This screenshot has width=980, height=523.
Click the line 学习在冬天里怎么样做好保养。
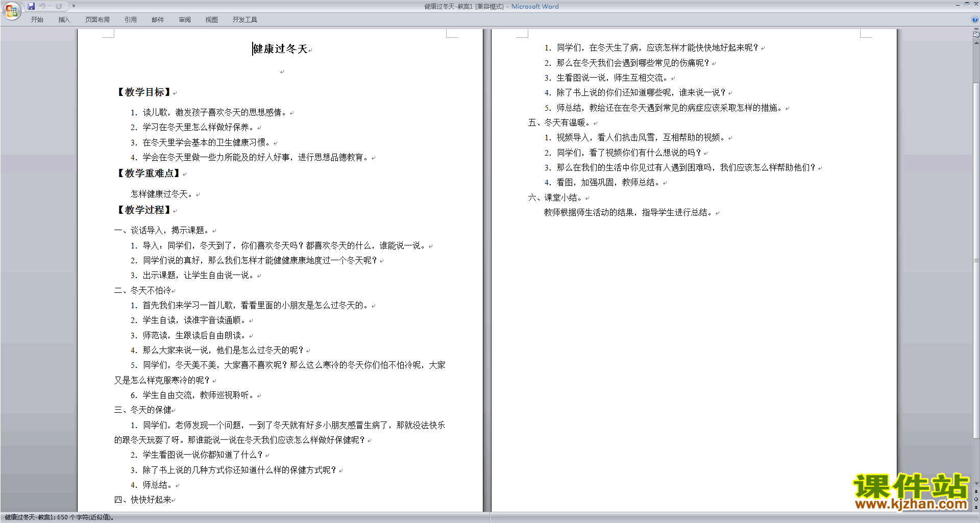(x=200, y=127)
